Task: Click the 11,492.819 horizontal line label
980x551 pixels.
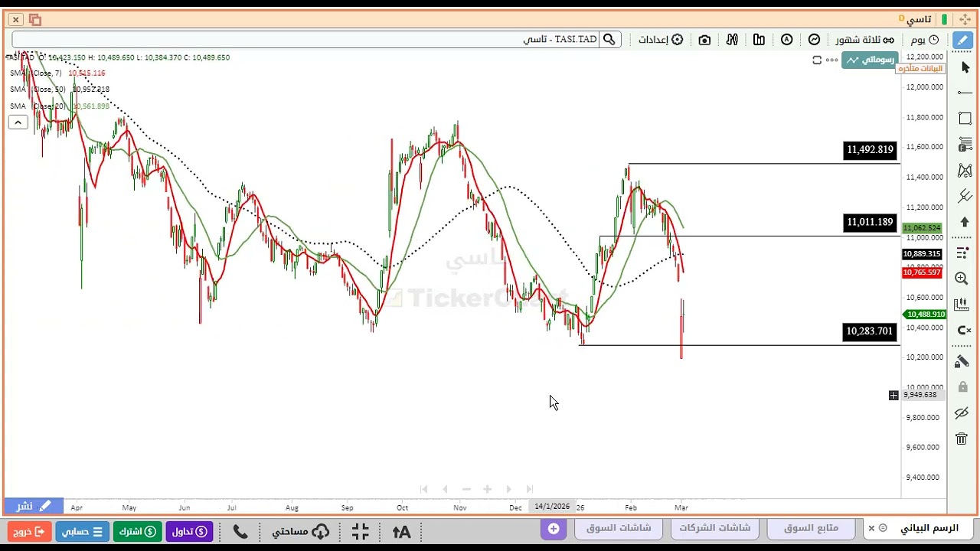Action: tap(870, 150)
